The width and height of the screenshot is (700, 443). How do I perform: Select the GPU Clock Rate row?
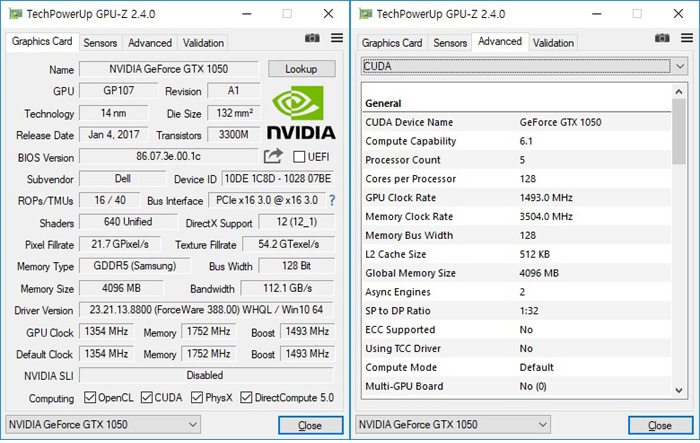(516, 197)
